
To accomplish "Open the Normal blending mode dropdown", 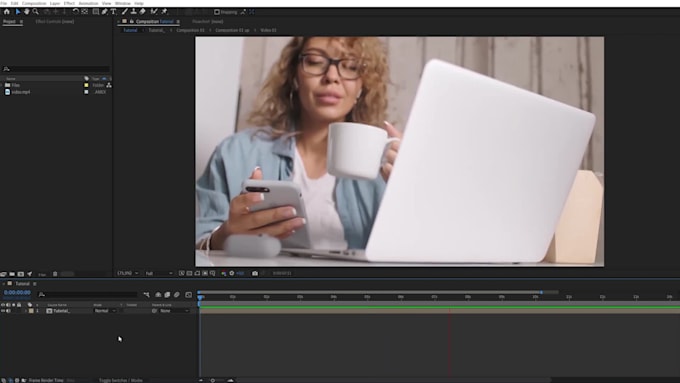I will pos(105,311).
